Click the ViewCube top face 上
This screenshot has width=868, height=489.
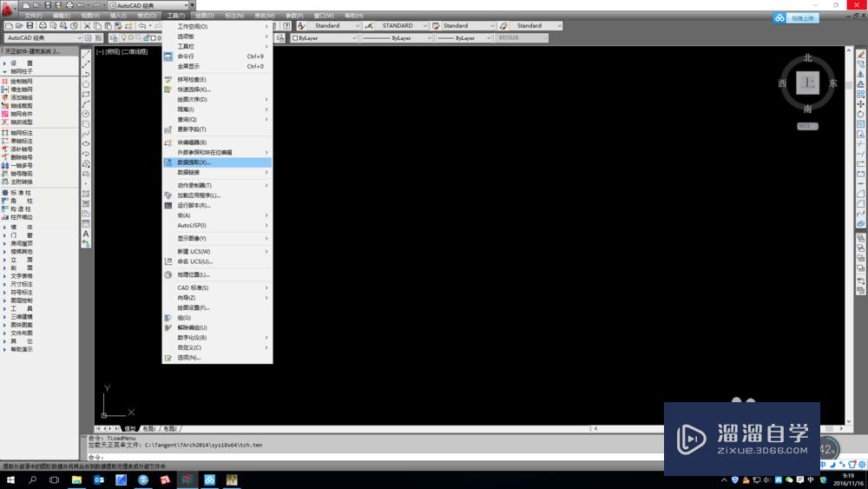(807, 83)
